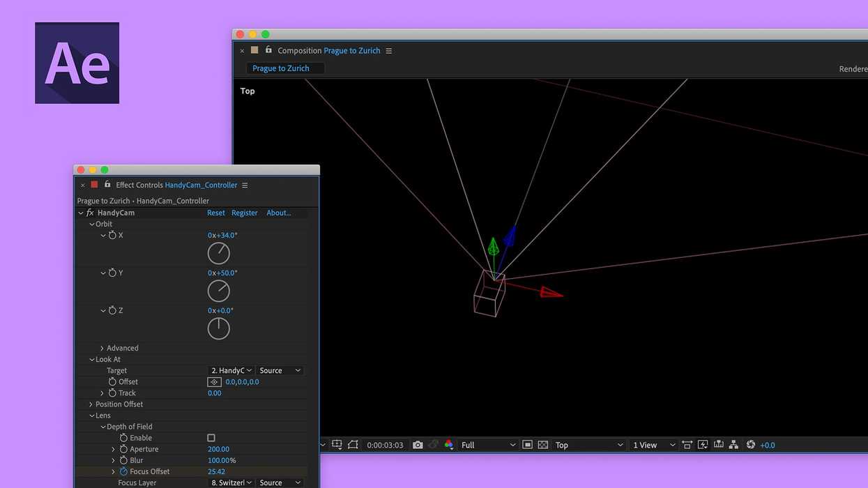The height and width of the screenshot is (488, 868).
Task: Click the Y orbit angle dial
Action: click(x=219, y=291)
